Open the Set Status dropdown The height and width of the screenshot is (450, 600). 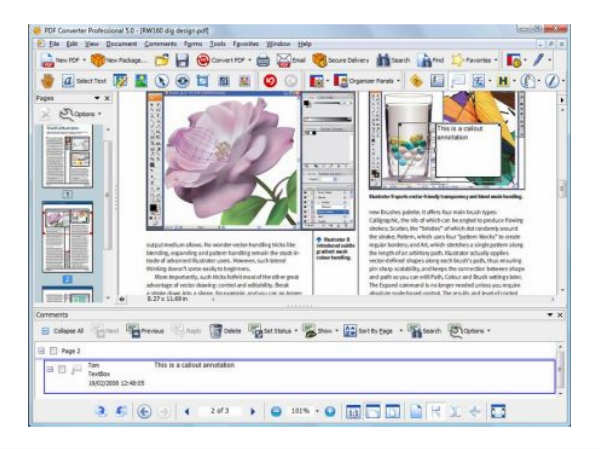[x=296, y=331]
